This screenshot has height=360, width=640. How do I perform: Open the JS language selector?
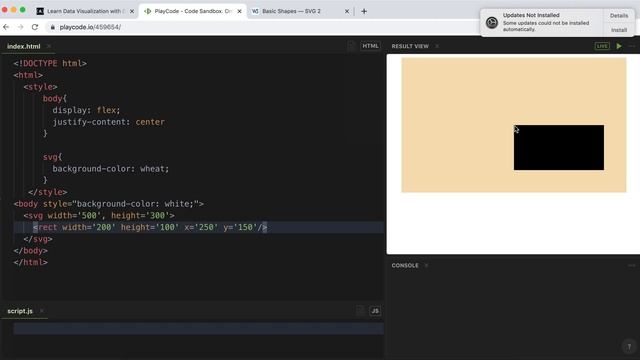(375, 311)
